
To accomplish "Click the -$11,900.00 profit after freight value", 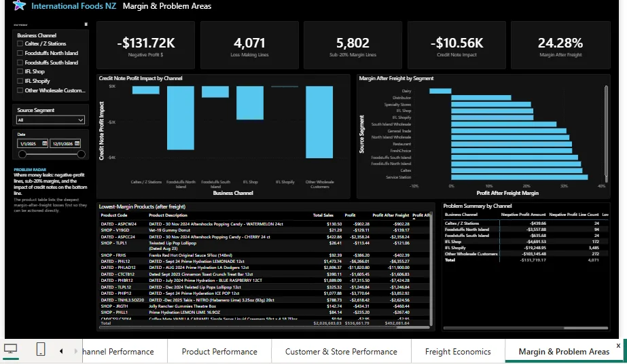I will (398, 268).
